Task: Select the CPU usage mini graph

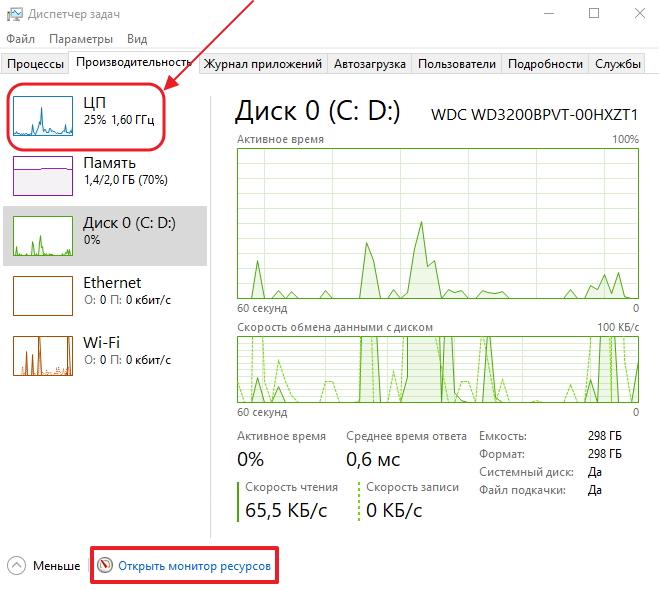Action: point(43,116)
